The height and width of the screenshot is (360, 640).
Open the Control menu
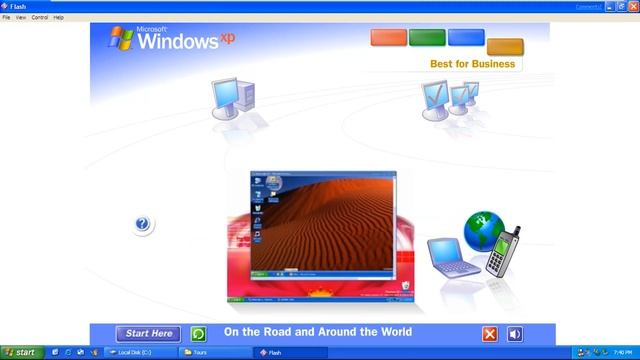pos(40,18)
